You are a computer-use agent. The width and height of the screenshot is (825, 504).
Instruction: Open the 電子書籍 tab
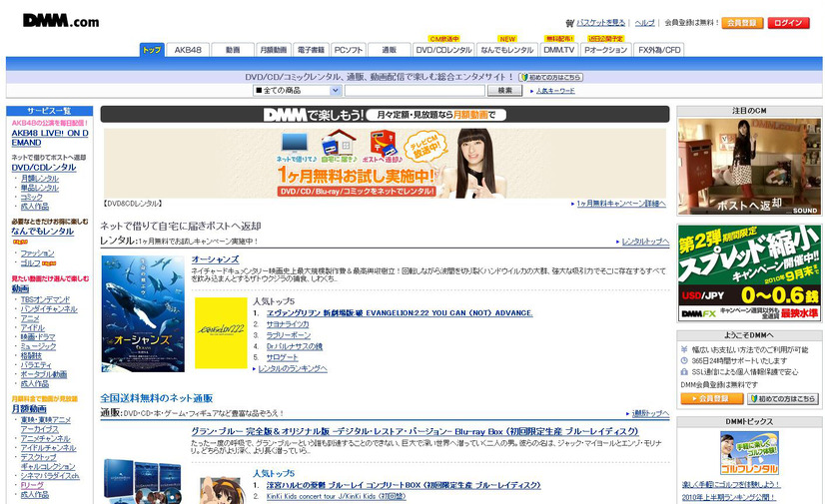[311, 50]
